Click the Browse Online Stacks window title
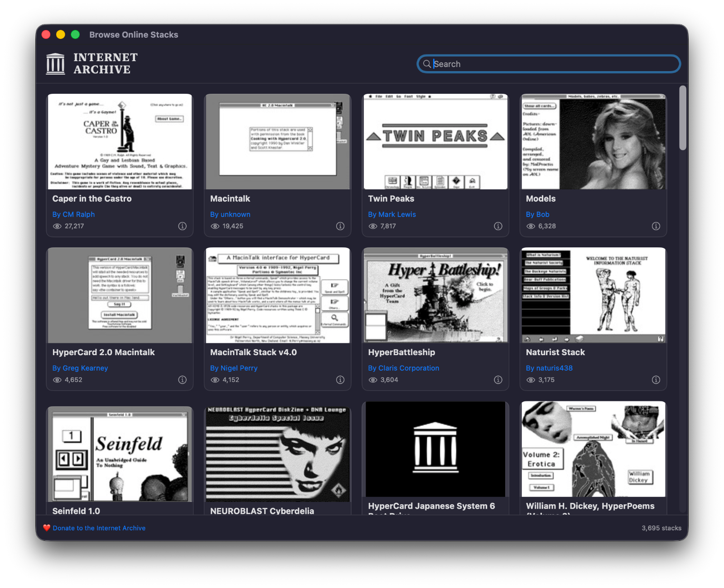724x588 pixels. tap(134, 34)
